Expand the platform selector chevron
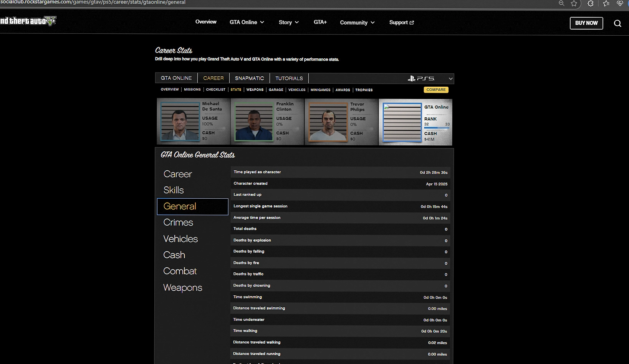This screenshot has height=364, width=629. point(450,79)
